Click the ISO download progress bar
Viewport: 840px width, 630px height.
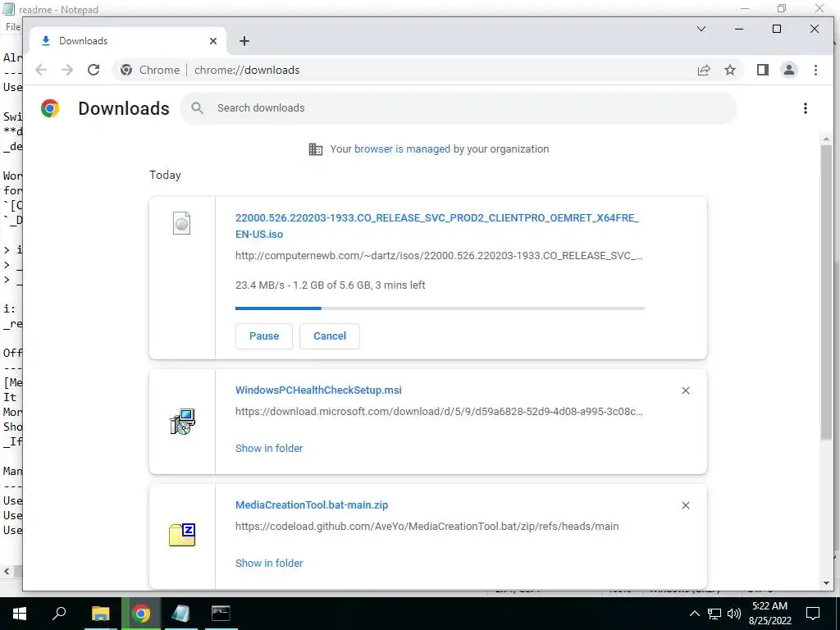point(440,308)
